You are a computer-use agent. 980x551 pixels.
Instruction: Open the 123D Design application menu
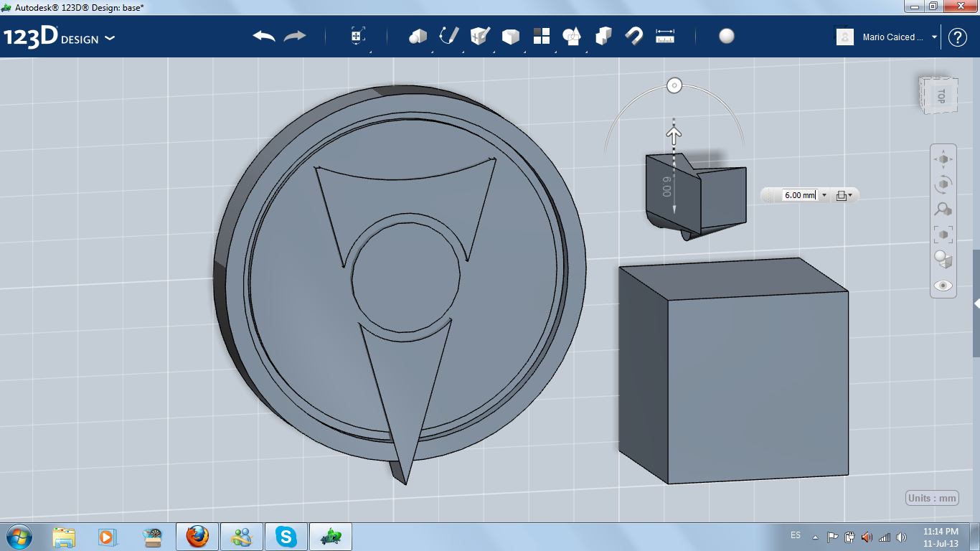click(59, 37)
